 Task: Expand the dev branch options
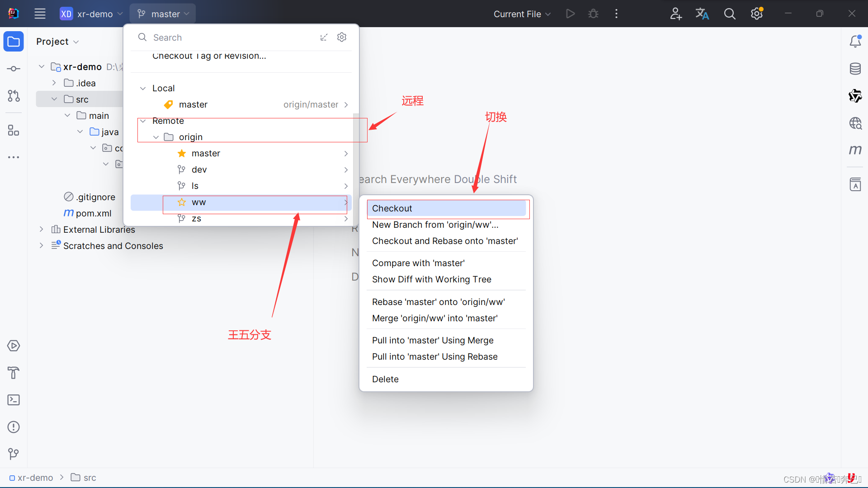(345, 169)
